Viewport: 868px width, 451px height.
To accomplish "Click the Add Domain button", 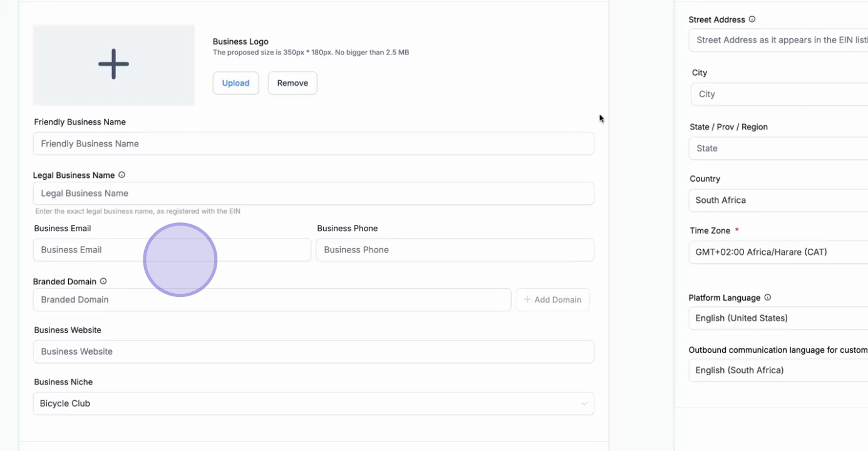I will [x=552, y=300].
